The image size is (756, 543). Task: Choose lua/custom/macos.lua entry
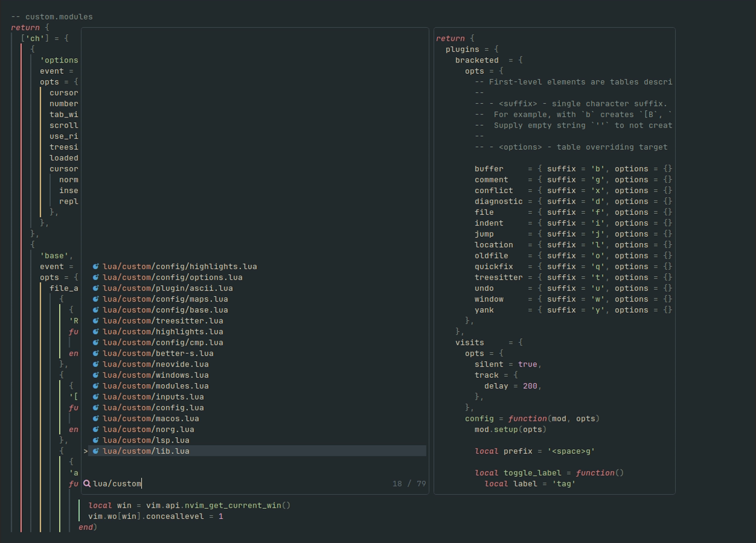click(151, 418)
